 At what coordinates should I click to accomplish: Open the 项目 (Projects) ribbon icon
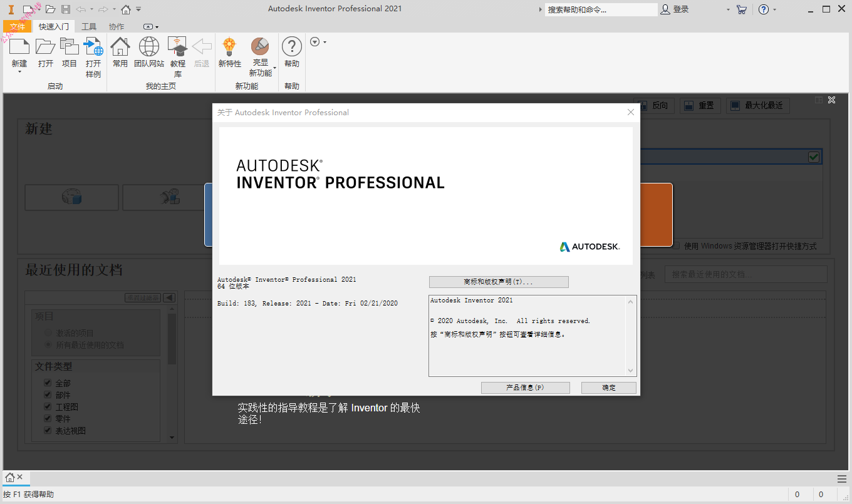[x=69, y=47]
